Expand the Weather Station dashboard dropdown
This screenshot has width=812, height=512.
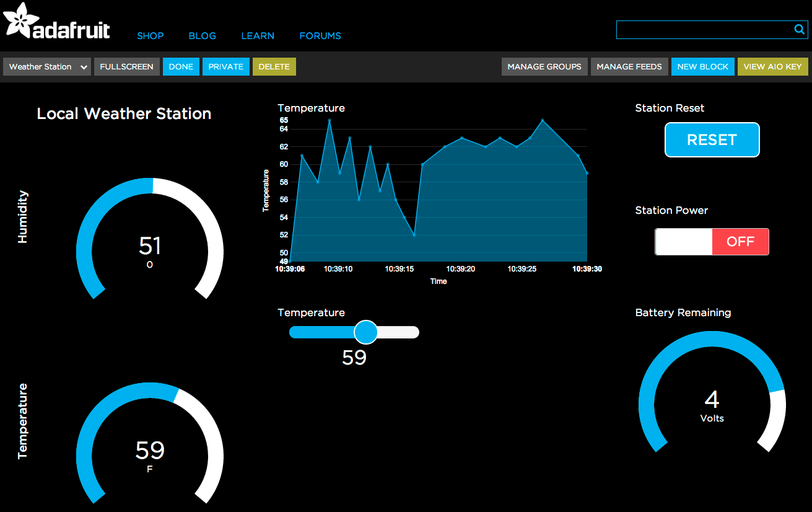pos(47,67)
